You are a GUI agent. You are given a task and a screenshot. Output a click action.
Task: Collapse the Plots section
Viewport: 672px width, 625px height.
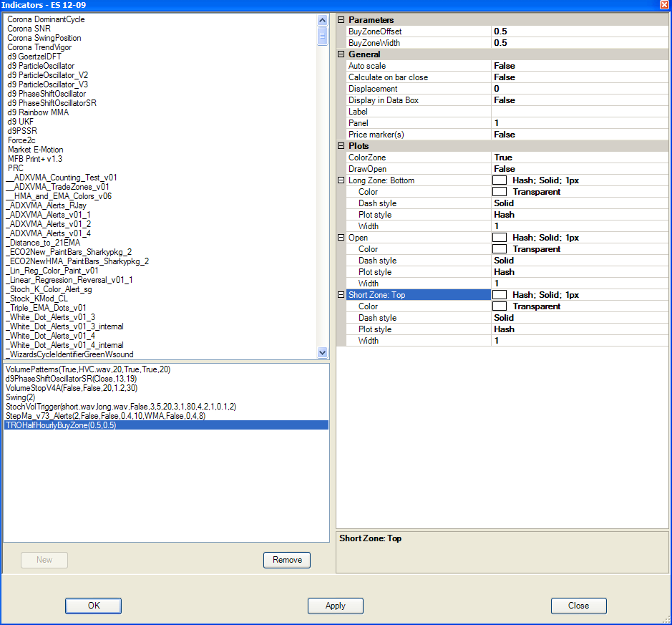point(341,146)
